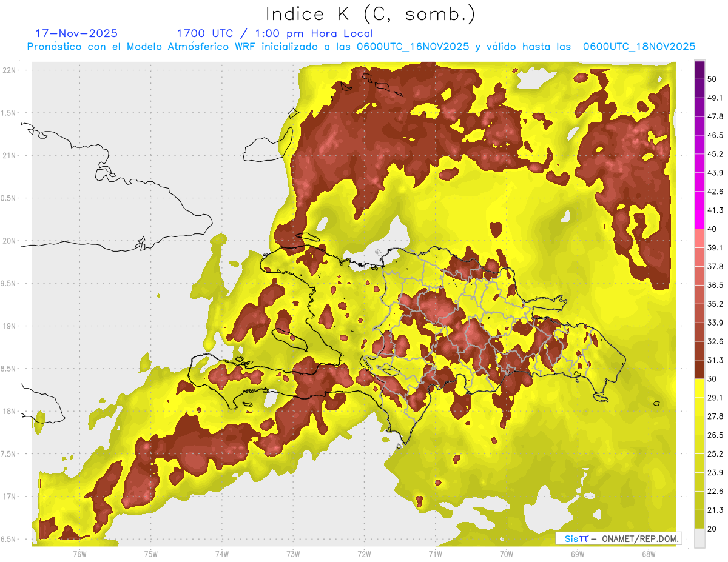Click '1700 UTC / 1:00 pm Hora Local'
This screenshot has height=562, width=728.
[275, 33]
